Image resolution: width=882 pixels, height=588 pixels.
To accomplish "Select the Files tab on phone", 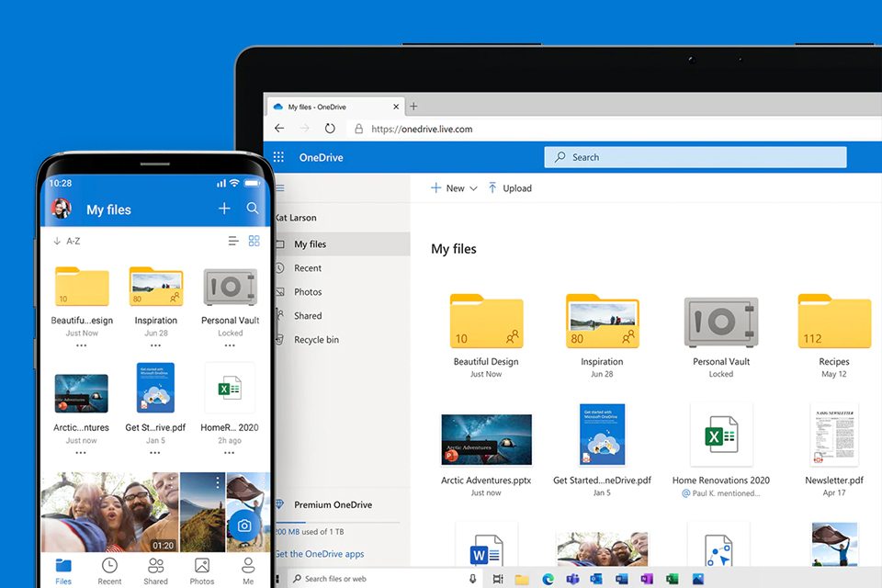I will point(63,571).
